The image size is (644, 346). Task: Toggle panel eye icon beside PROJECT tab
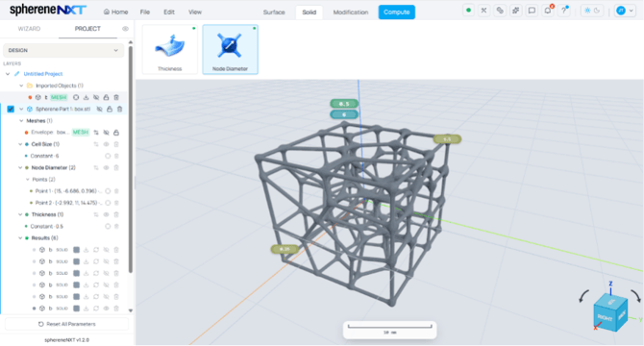[x=125, y=29]
